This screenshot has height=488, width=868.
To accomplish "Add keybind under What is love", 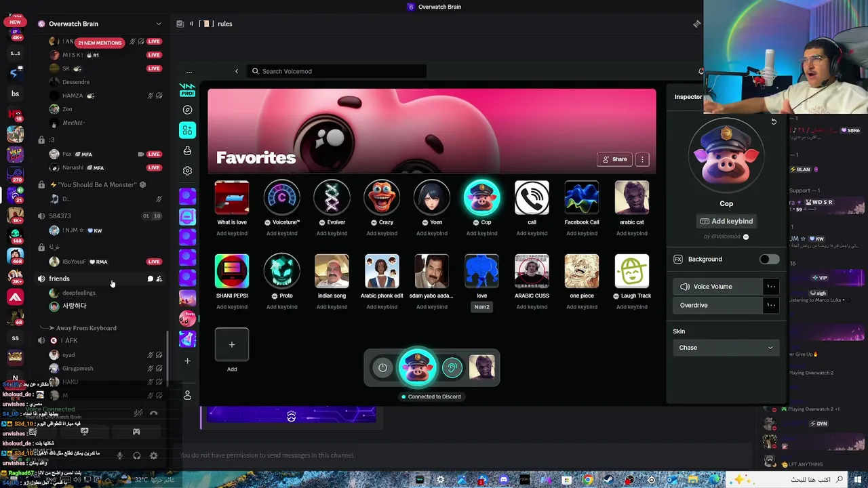I will coord(232,233).
